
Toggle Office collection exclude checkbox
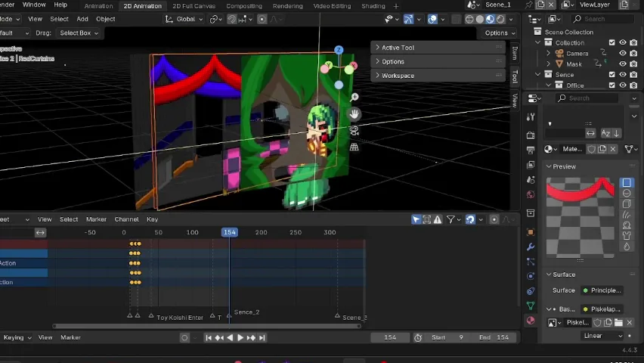pos(612,85)
